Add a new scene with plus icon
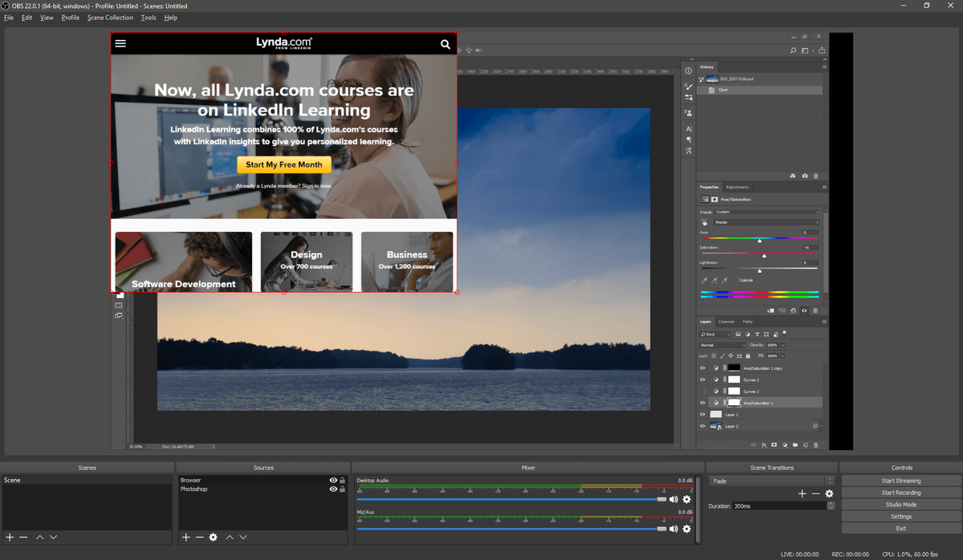Viewport: 963px width, 560px height. point(10,537)
